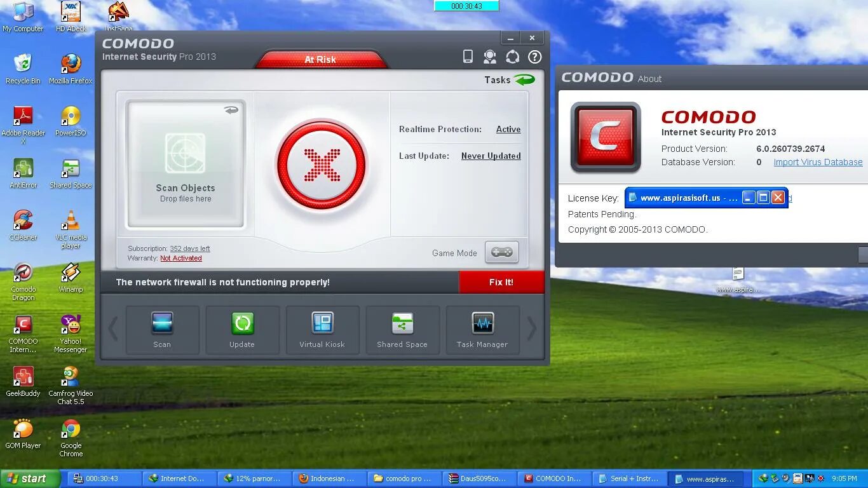868x488 pixels.
Task: Open the help question mark icon
Action: click(535, 57)
